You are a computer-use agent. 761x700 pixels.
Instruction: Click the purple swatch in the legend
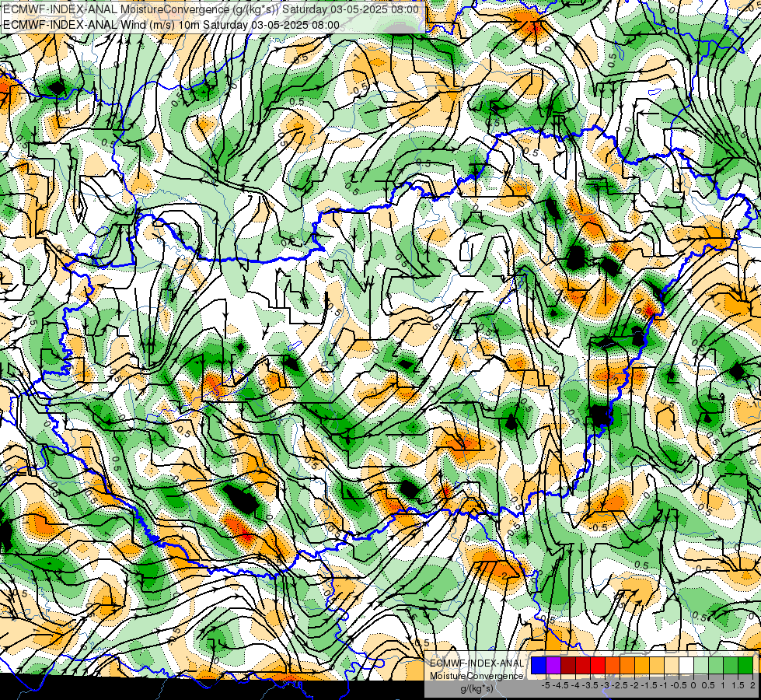tap(553, 665)
